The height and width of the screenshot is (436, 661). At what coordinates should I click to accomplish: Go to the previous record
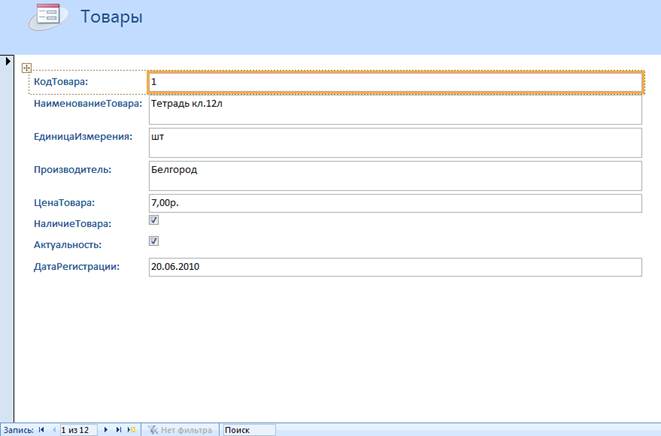54,430
